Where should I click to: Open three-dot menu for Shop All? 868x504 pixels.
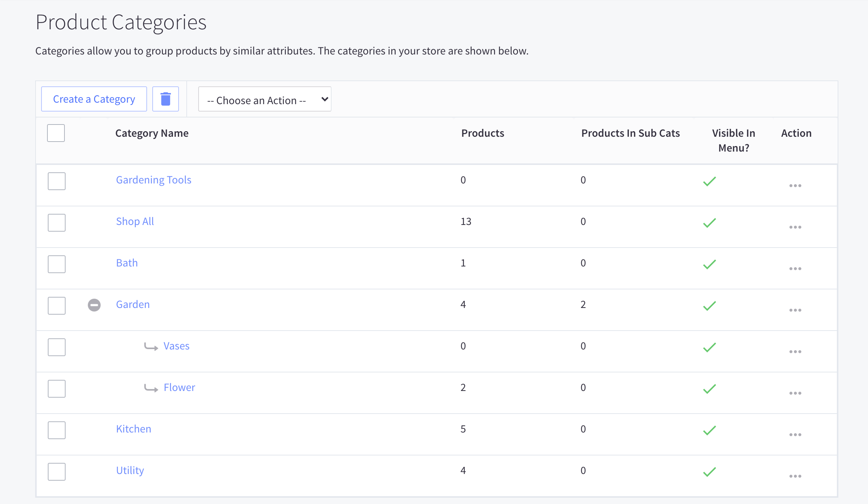point(795,227)
